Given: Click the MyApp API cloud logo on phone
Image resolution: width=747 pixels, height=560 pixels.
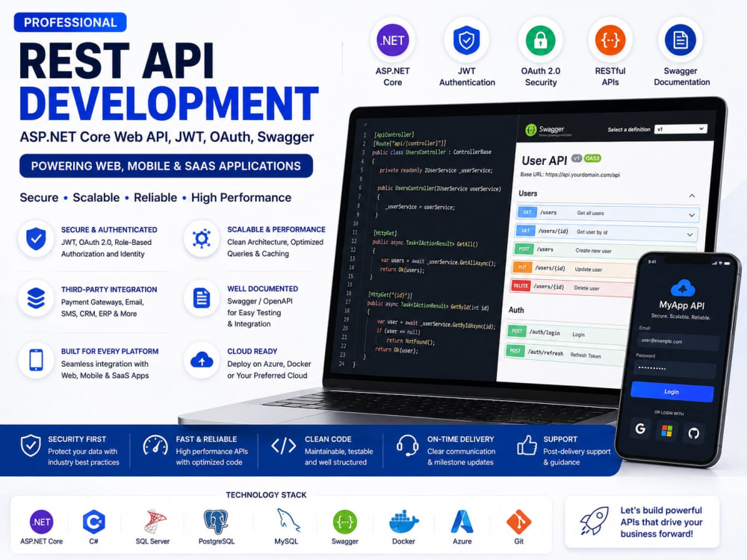Looking at the screenshot, I should coord(683,287).
